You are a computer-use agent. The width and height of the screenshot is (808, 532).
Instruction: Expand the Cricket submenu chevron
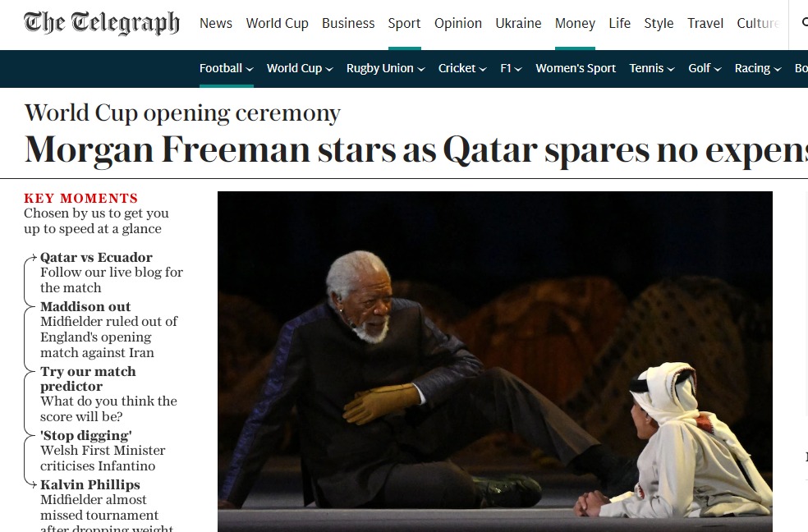click(x=483, y=69)
